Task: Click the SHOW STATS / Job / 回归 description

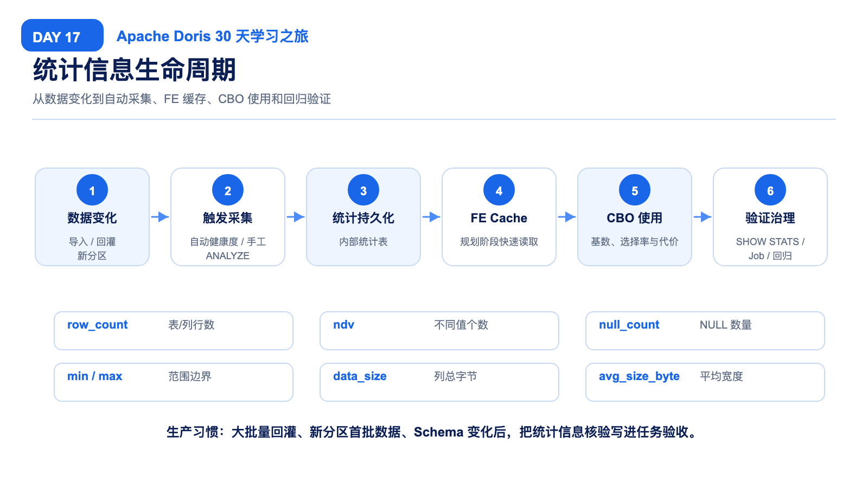Action: click(x=770, y=249)
